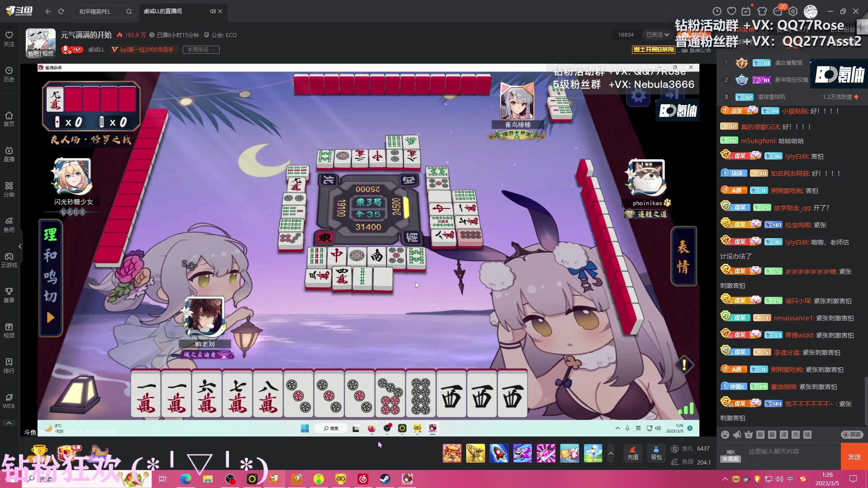The height and width of the screenshot is (488, 868).
Task: Go to 首页 home in sidebar
Action: [x=9, y=119]
